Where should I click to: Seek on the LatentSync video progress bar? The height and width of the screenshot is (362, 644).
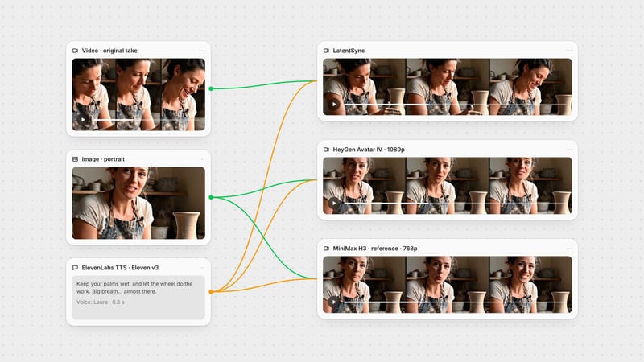(x=455, y=105)
